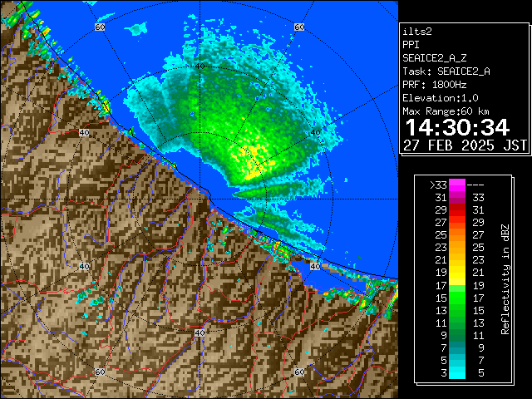Click the southeast '60' range ring label
The width and height of the screenshot is (532, 399).
pyautogui.click(x=299, y=372)
